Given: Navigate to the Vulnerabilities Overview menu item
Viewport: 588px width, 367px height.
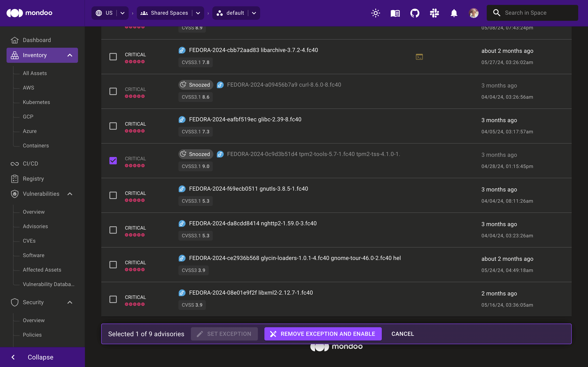Looking at the screenshot, I should [34, 212].
